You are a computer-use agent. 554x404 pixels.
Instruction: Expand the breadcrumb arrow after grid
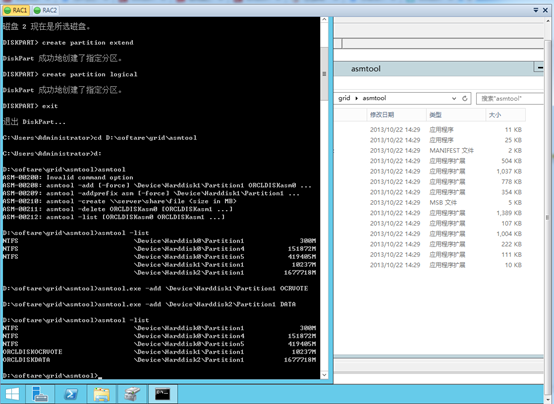(x=356, y=98)
